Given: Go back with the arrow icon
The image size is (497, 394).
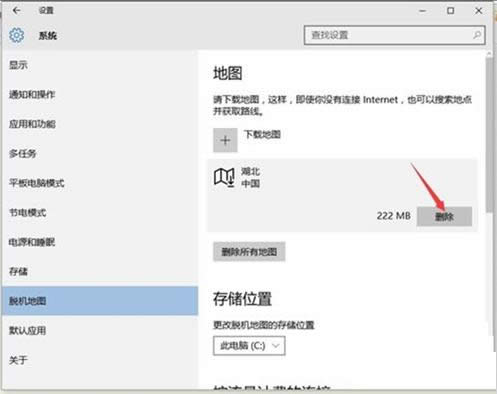Looking at the screenshot, I should (x=16, y=11).
